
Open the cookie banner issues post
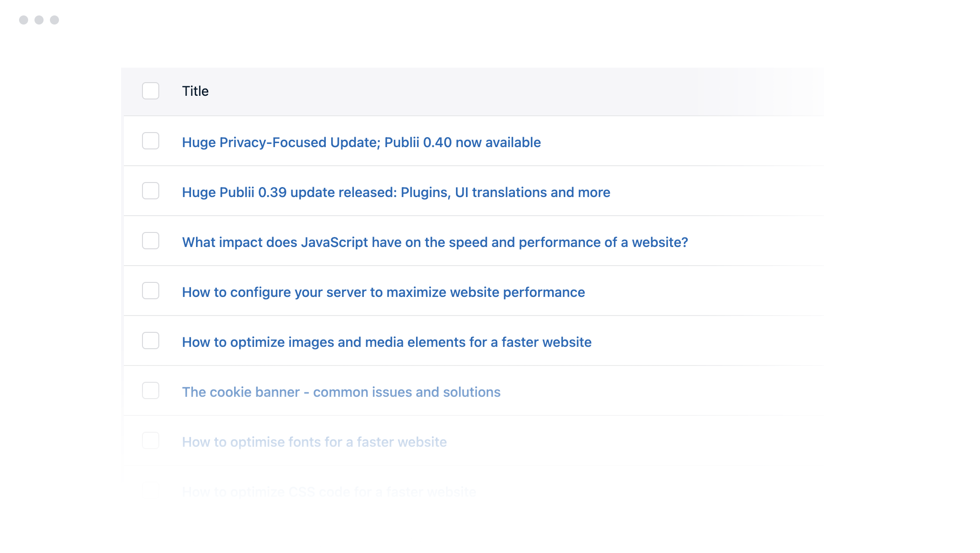tap(341, 392)
